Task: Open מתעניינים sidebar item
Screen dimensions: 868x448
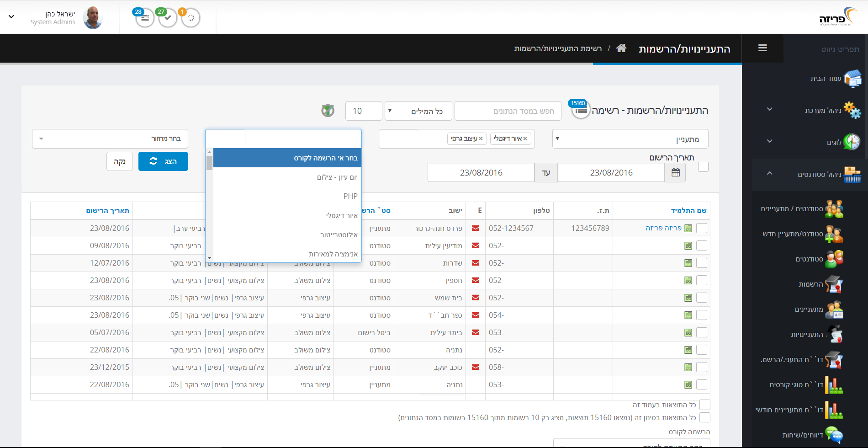Action: pos(819,309)
